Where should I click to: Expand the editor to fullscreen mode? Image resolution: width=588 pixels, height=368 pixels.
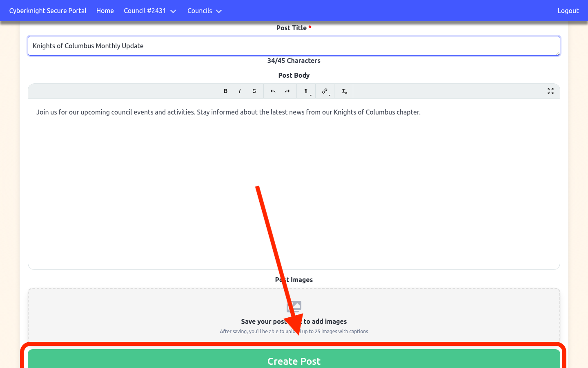point(550,91)
